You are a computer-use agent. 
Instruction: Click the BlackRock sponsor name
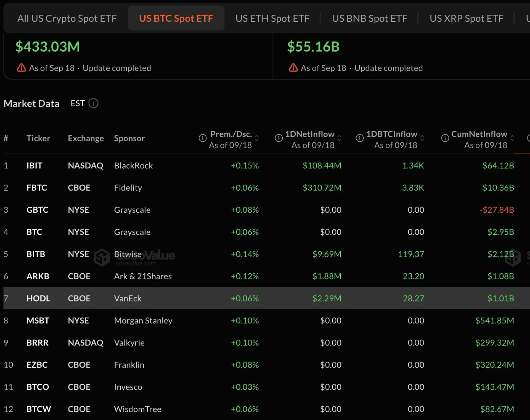click(x=133, y=165)
